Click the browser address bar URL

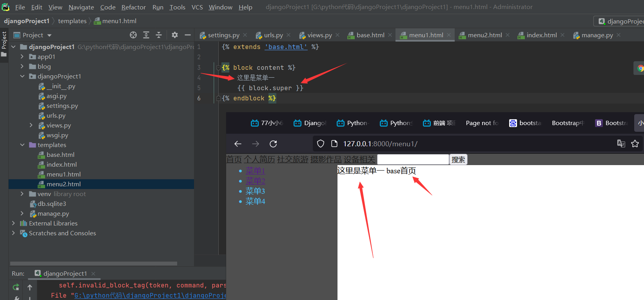tap(380, 144)
